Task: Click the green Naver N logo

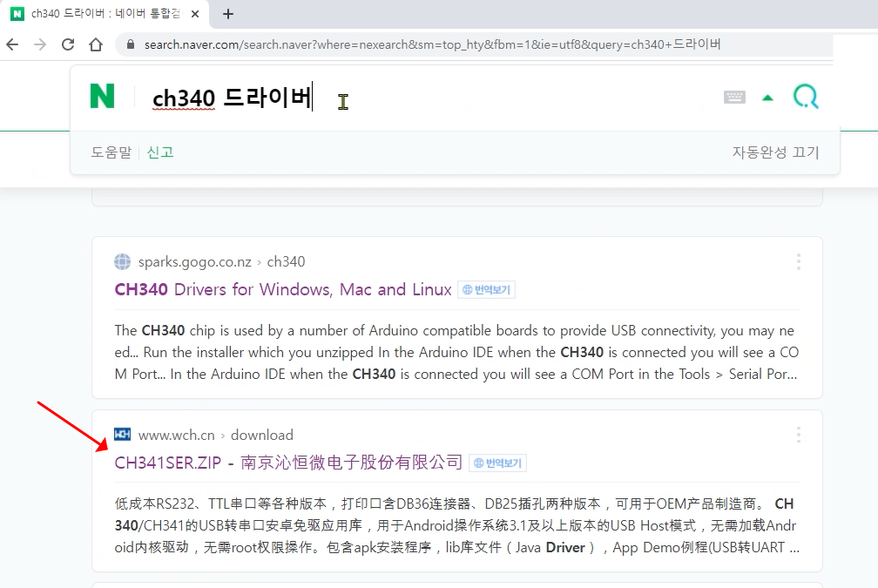Action: click(x=103, y=96)
